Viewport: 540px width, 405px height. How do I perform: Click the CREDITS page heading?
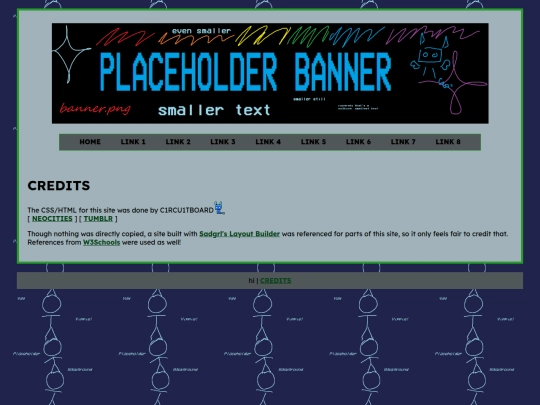point(59,186)
